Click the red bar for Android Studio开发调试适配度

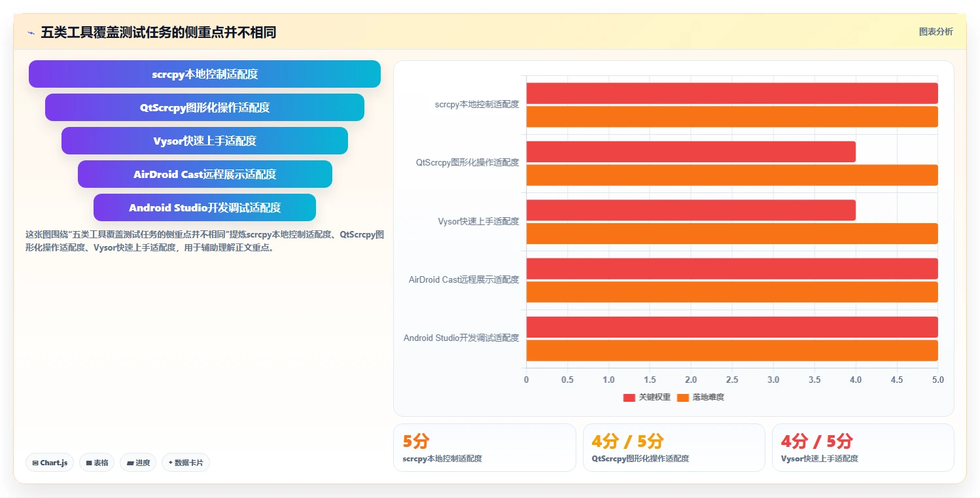(732, 327)
